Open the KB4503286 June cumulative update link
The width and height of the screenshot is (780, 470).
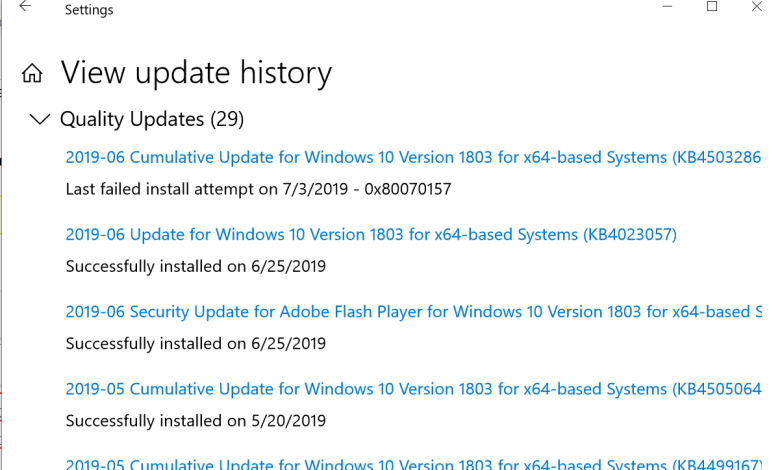click(412, 158)
